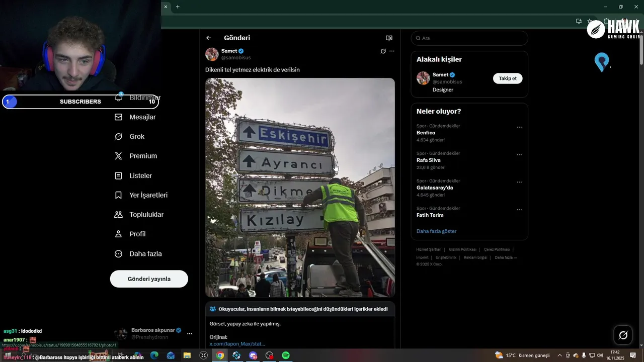Open the round four-arrow app in taskbar
The image size is (644, 362).
pyautogui.click(x=204, y=355)
